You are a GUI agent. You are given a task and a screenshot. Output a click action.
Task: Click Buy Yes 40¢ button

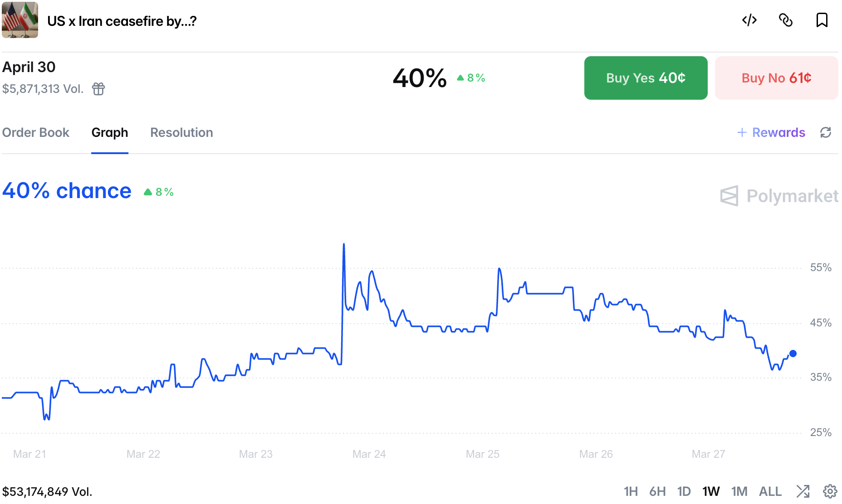pos(646,78)
